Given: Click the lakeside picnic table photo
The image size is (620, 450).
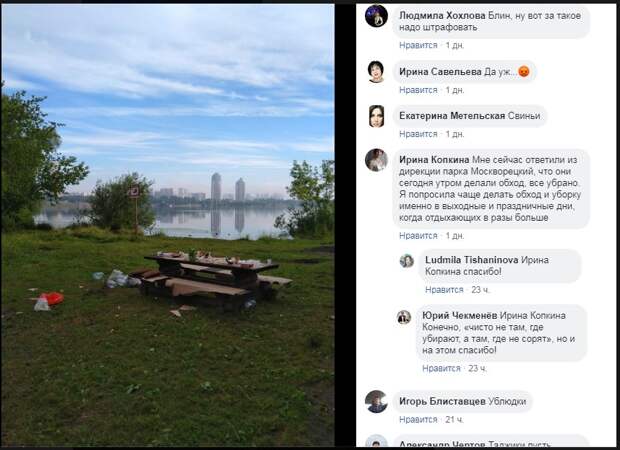Looking at the screenshot, I should click(168, 225).
